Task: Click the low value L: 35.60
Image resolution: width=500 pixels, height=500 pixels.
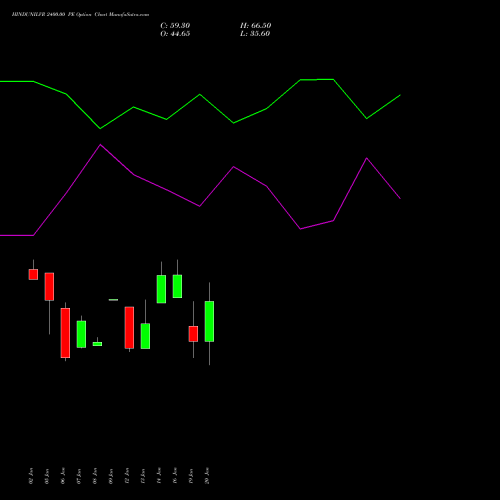Action: pos(255,34)
